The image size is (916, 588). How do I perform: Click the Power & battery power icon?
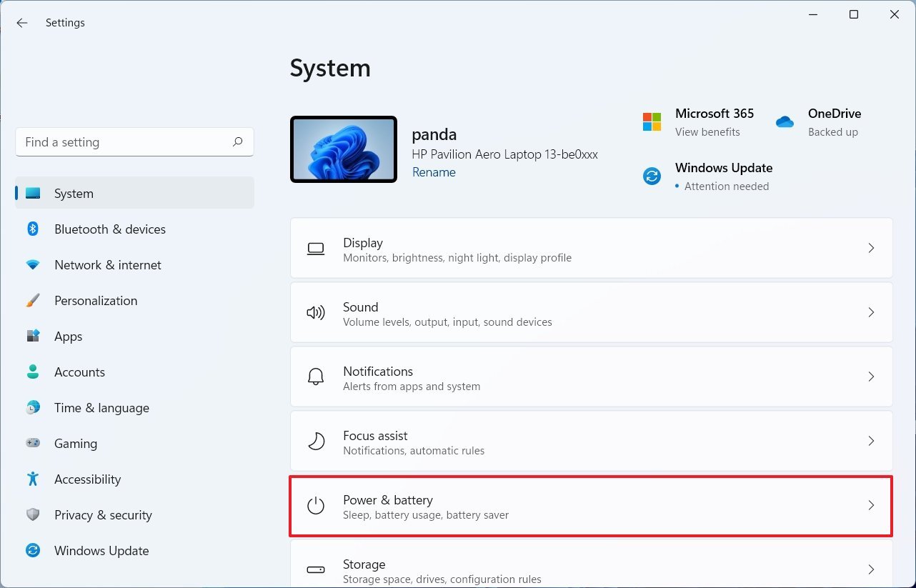[315, 505]
